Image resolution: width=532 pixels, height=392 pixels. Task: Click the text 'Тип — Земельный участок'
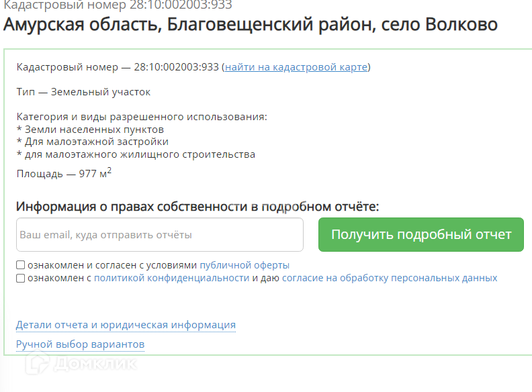(83, 92)
